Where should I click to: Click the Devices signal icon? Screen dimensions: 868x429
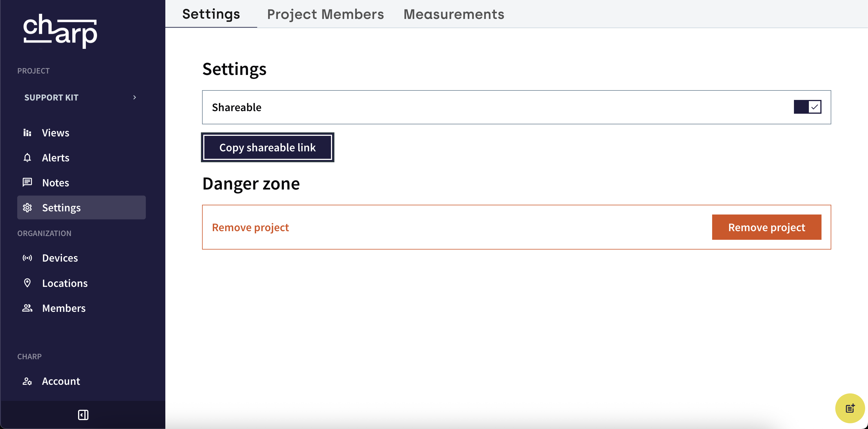[27, 258]
